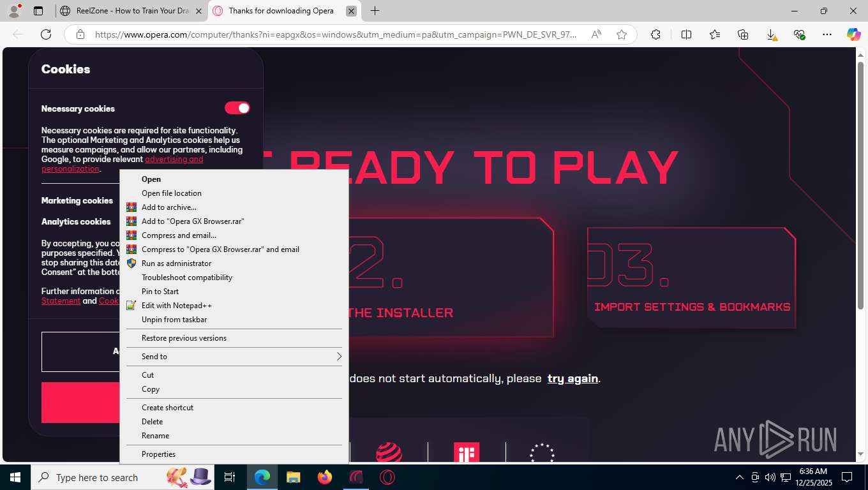
Task: Expand the Send to submenu
Action: 234,357
